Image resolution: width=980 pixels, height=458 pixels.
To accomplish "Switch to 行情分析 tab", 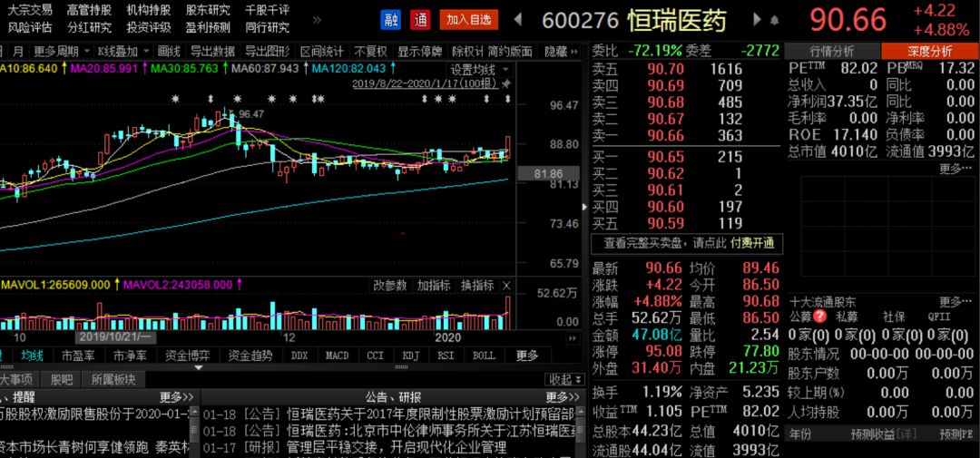I will [832, 51].
